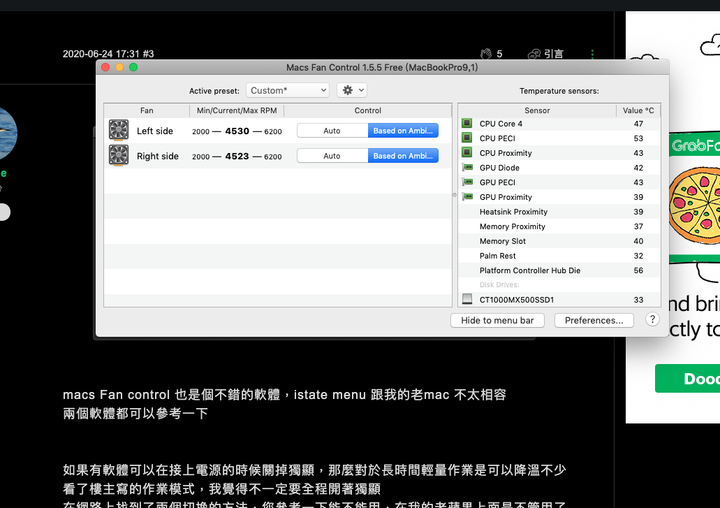Click the GPU Diode card icon
This screenshot has width=720, height=508.
(467, 167)
